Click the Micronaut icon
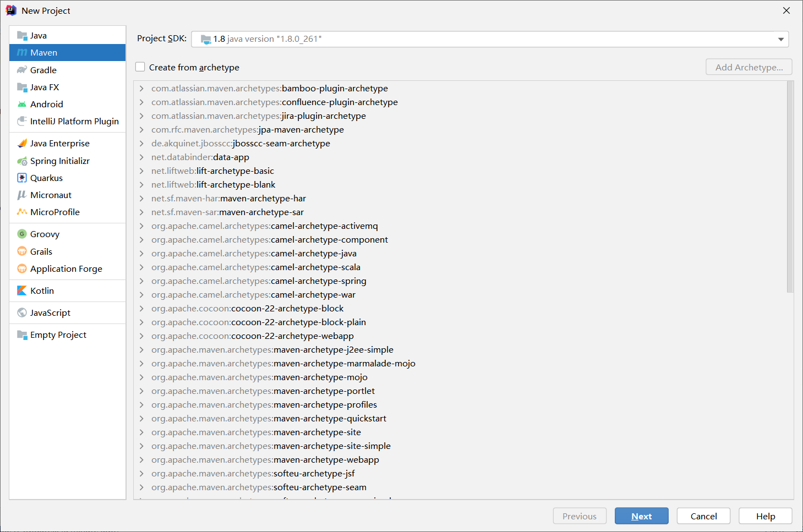The width and height of the screenshot is (803, 532). coord(22,195)
